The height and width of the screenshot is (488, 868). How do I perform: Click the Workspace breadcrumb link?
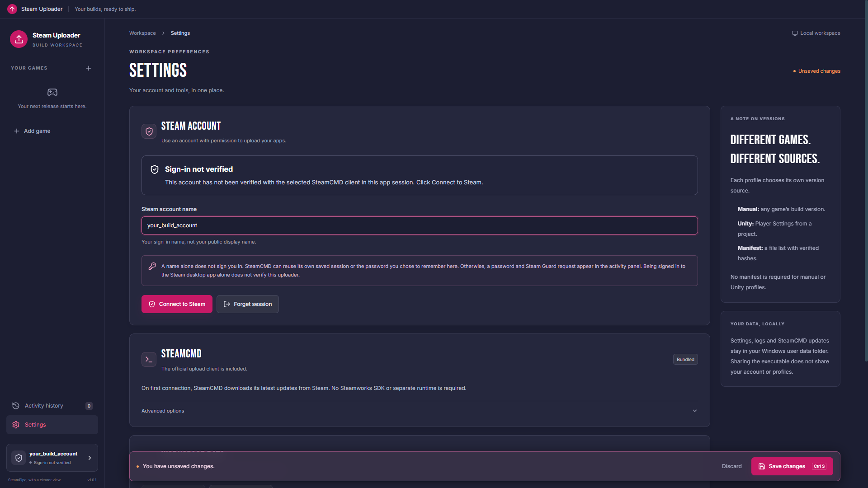click(x=142, y=33)
